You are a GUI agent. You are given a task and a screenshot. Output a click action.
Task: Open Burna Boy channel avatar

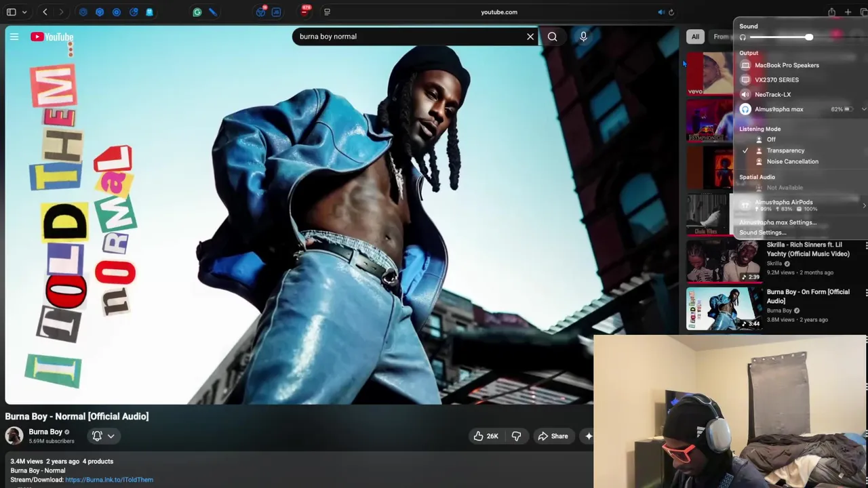point(14,436)
